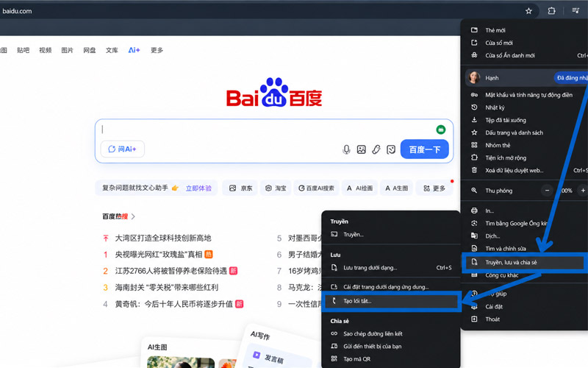Select Cửa sổ Ẩn danh mới menu item

click(524, 55)
